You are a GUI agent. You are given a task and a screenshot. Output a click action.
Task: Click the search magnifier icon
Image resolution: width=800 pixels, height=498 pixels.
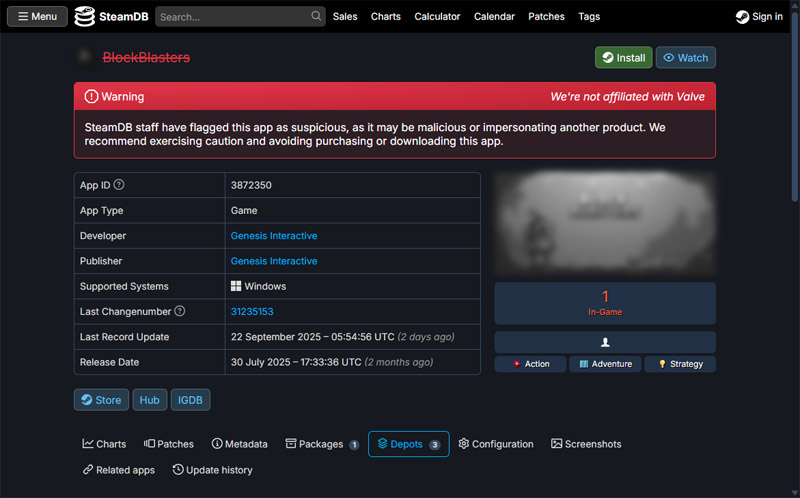tap(316, 16)
